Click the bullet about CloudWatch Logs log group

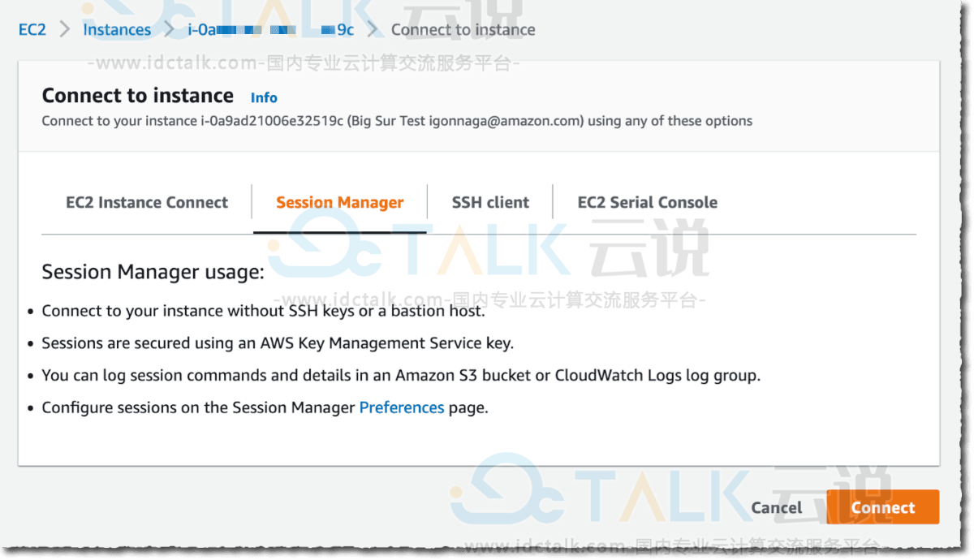click(x=401, y=376)
